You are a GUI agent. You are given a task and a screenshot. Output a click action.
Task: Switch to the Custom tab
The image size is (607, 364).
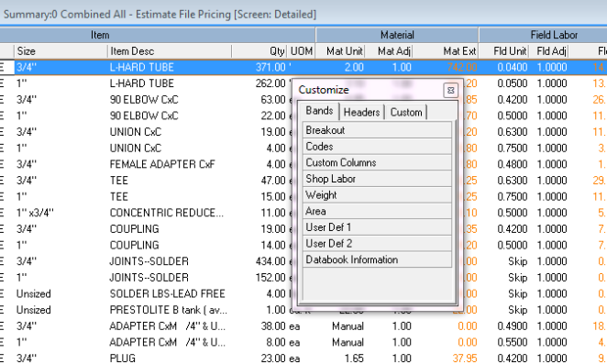click(406, 112)
